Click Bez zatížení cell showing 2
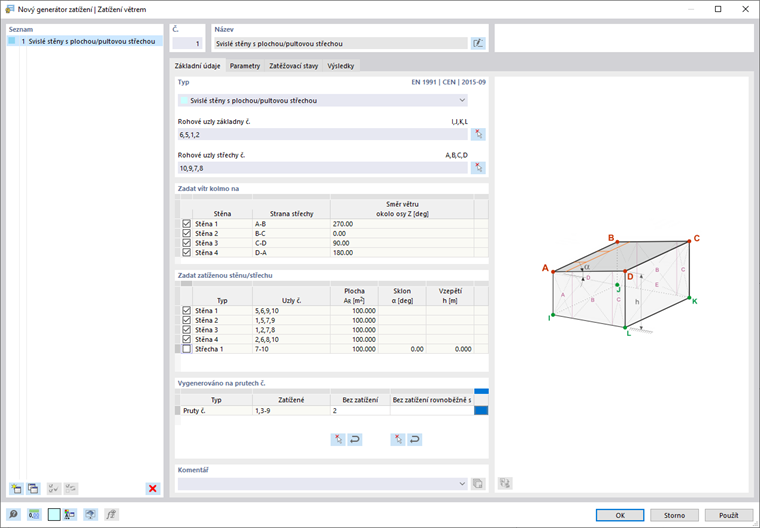Screen dimensions: 760x528 (360, 411)
